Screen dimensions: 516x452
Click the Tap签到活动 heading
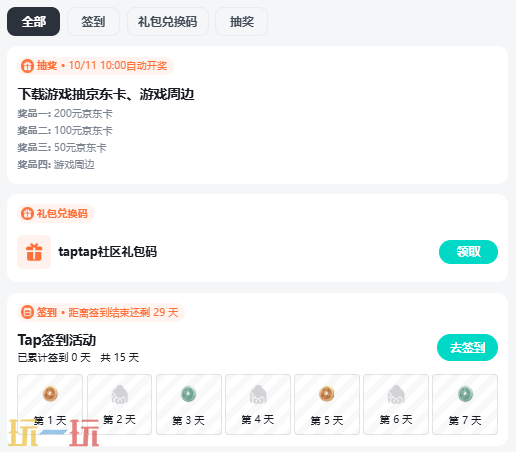57,340
